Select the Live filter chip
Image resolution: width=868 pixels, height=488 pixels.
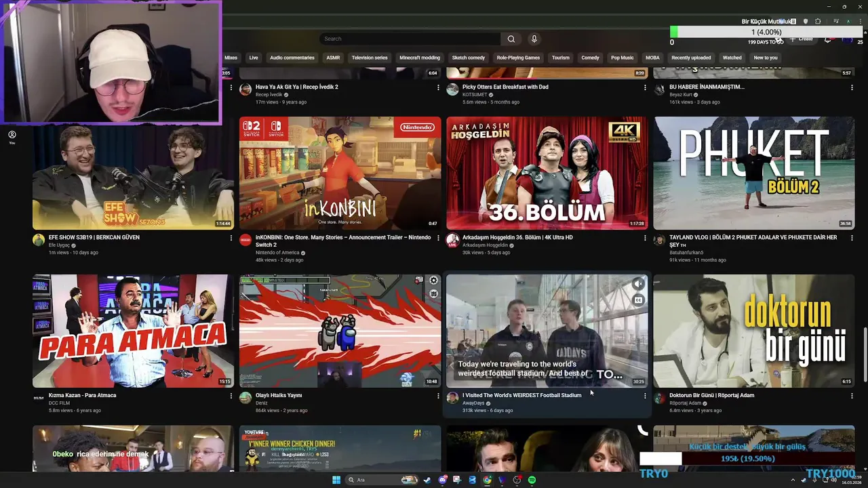(x=254, y=58)
